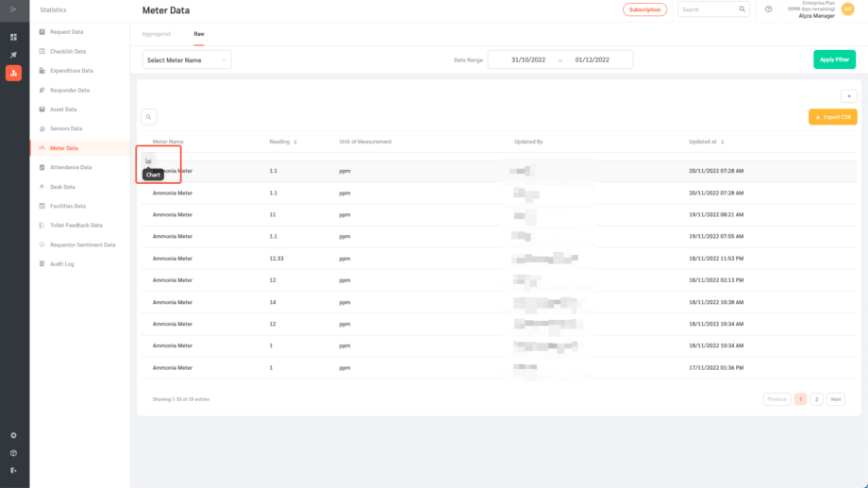Open Expenditure Data
868x488 pixels.
(72, 71)
